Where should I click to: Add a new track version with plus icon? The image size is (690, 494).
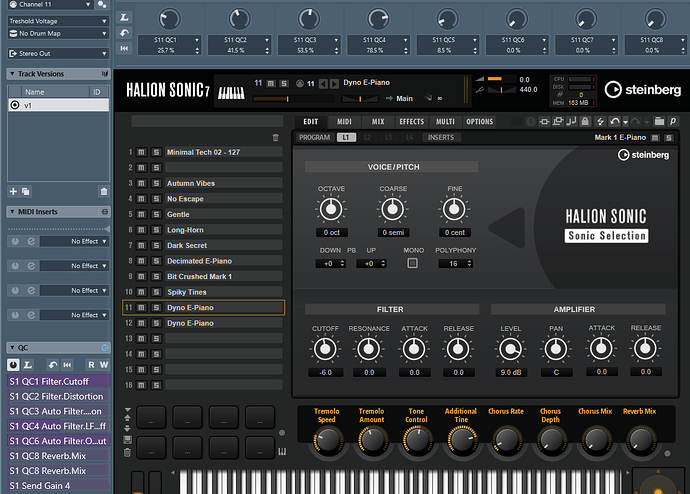tap(13, 191)
